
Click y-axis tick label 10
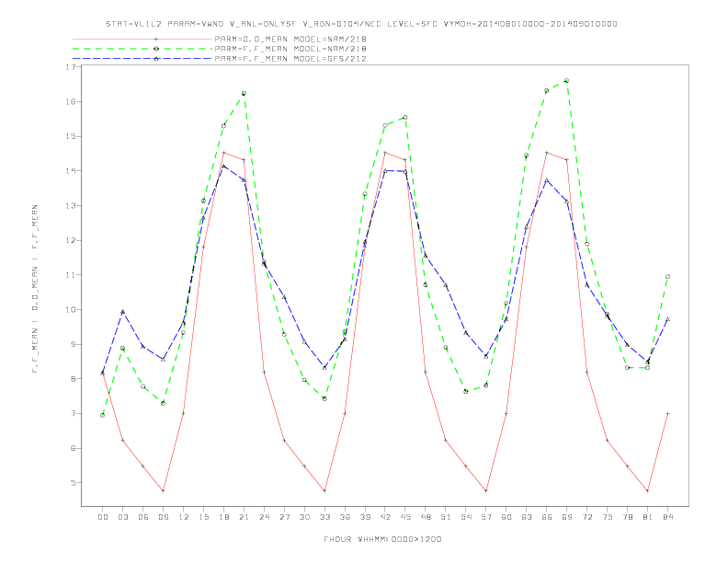click(71, 309)
